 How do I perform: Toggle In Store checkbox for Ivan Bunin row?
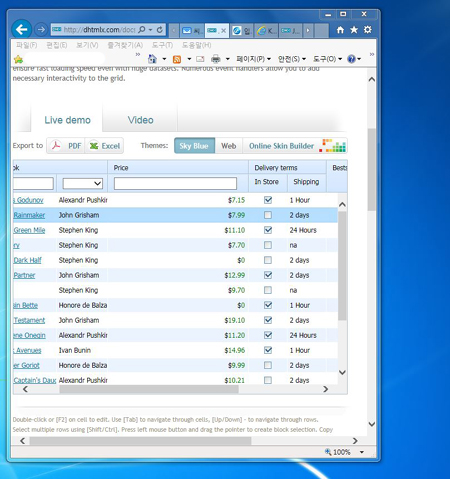tap(268, 350)
